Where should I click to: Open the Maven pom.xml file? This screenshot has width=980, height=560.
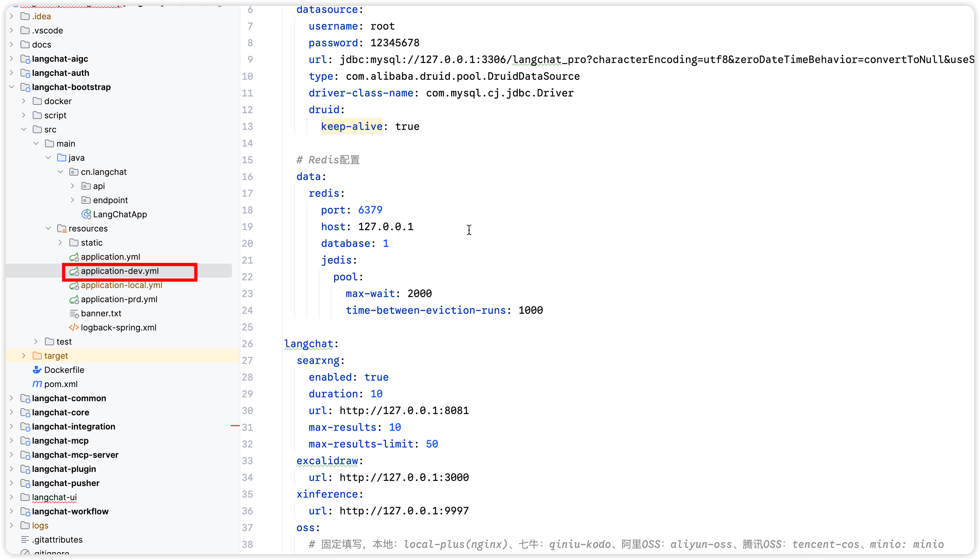pyautogui.click(x=61, y=384)
